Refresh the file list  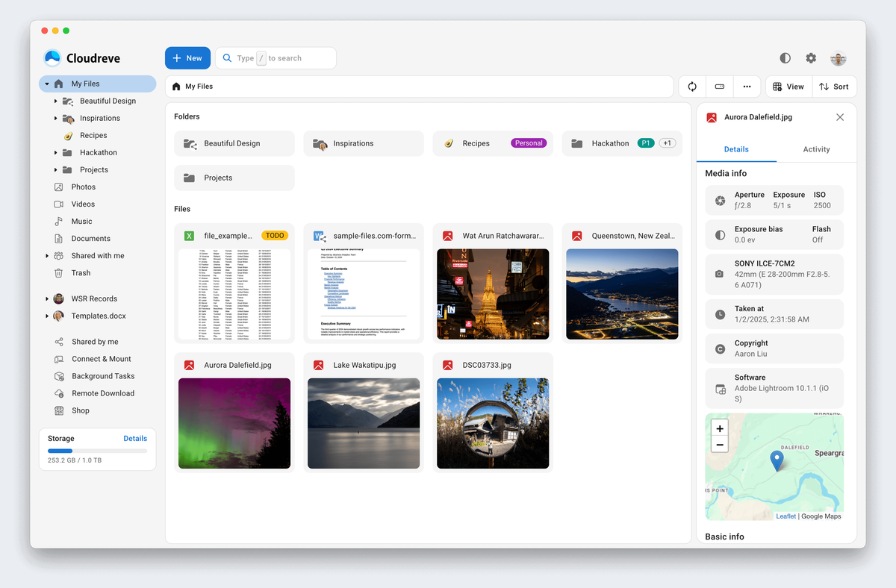pyautogui.click(x=692, y=87)
